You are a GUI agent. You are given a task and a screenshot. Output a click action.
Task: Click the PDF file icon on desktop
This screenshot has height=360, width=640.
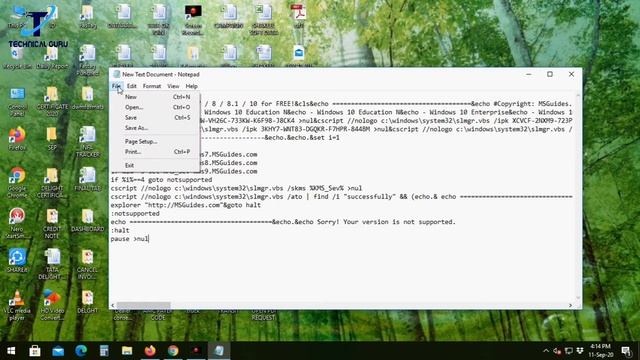298,16
